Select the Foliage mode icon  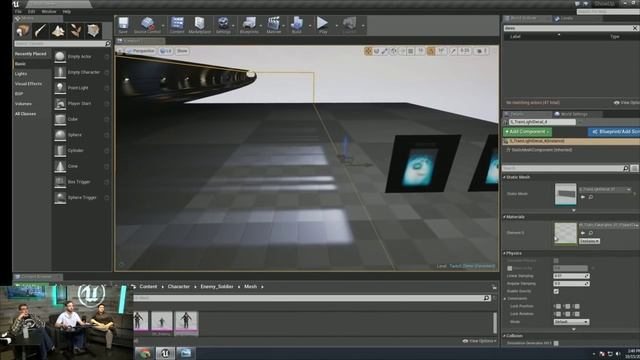pos(76,31)
